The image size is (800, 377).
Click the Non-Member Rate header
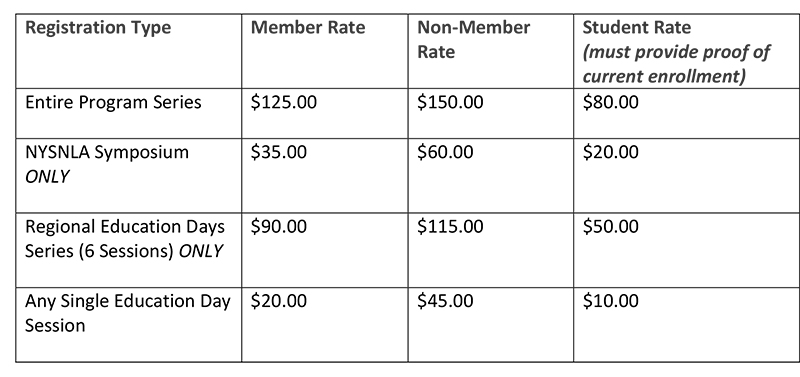pos(473,39)
